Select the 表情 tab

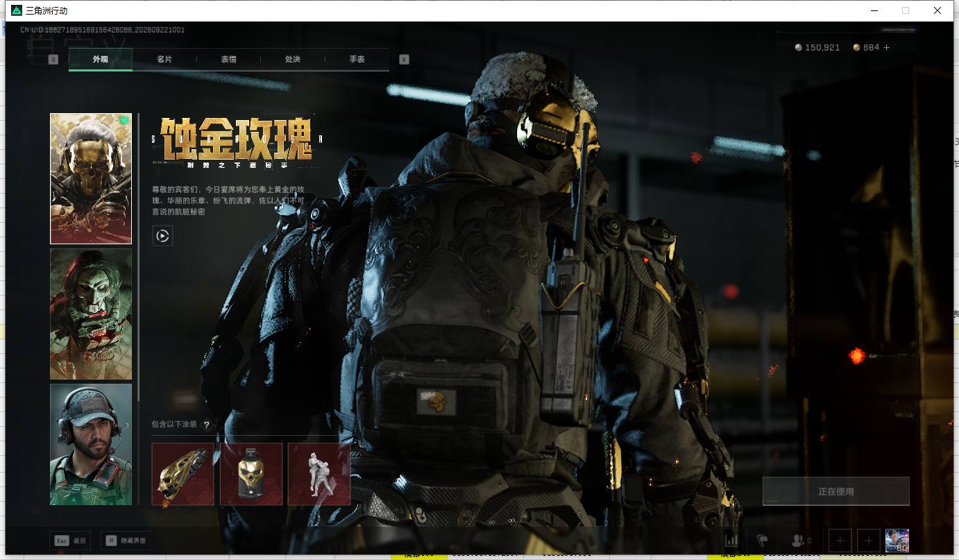228,60
